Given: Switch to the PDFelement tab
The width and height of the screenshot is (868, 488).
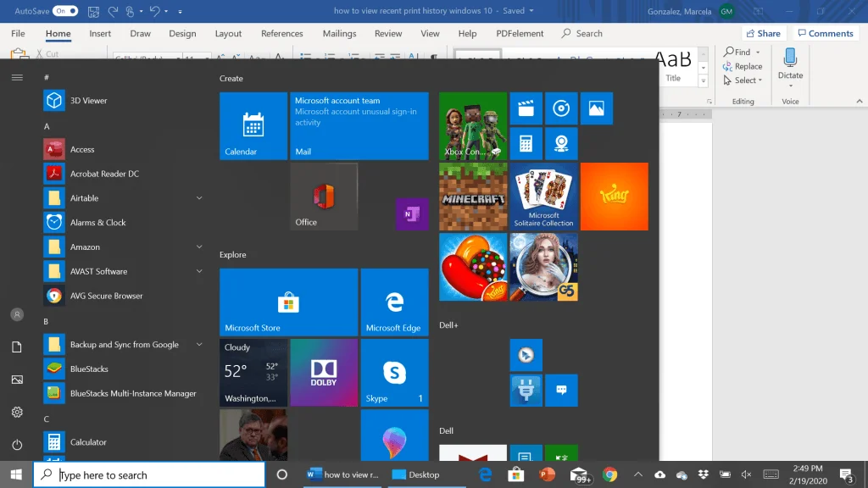Looking at the screenshot, I should (x=520, y=33).
